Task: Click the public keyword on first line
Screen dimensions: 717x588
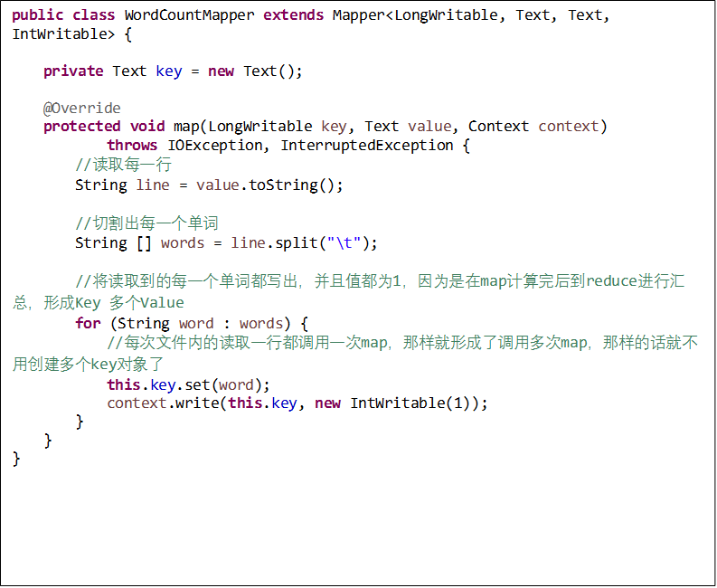Action: 38,15
